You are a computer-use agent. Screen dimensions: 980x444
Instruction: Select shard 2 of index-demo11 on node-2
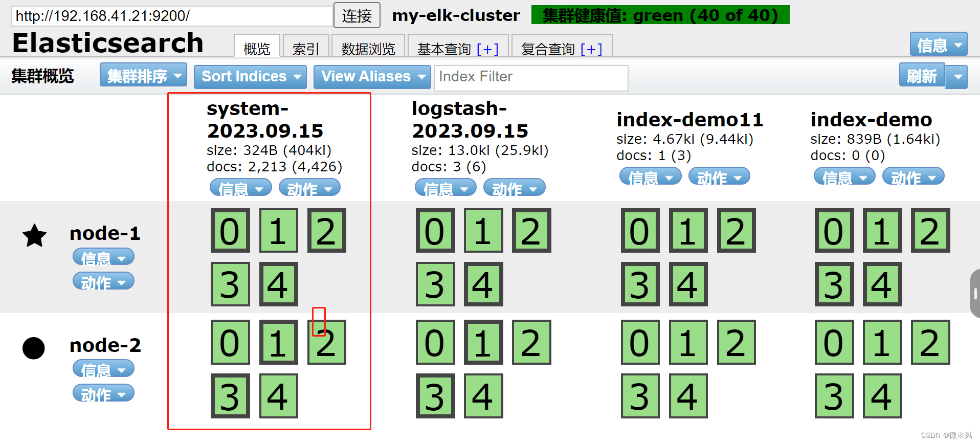coord(737,342)
